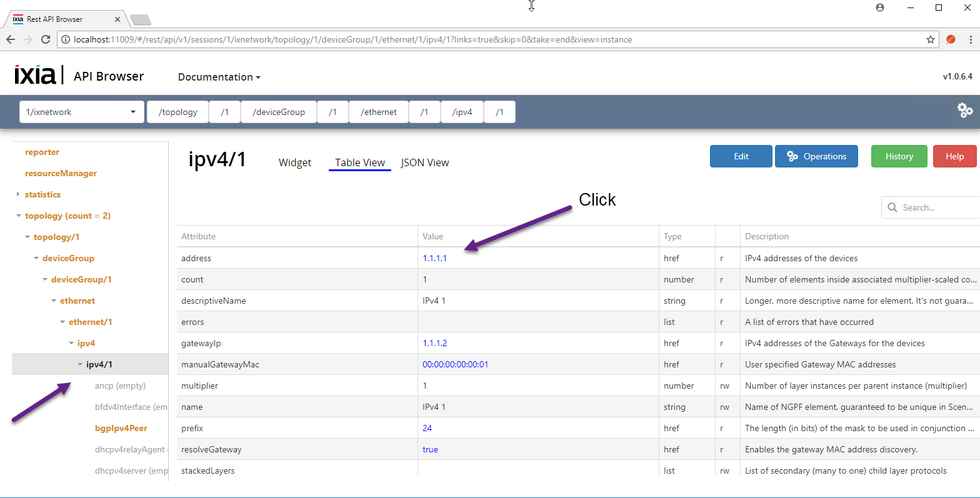Open the Chrome user profile icon
The width and height of the screenshot is (980, 498).
coord(880,7)
